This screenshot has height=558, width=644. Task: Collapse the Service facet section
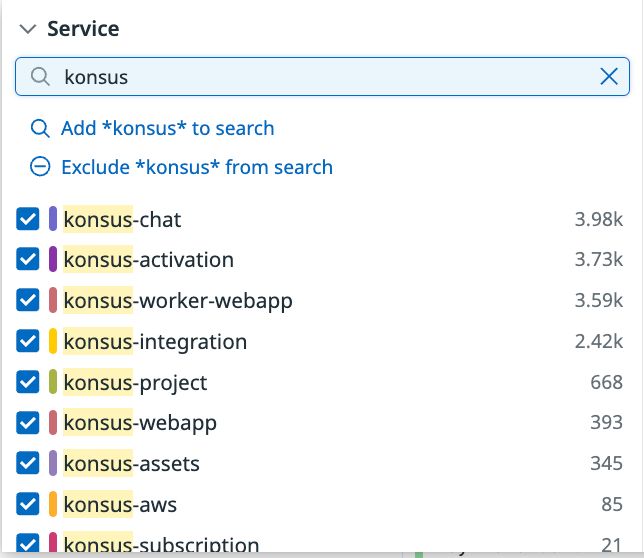28,29
